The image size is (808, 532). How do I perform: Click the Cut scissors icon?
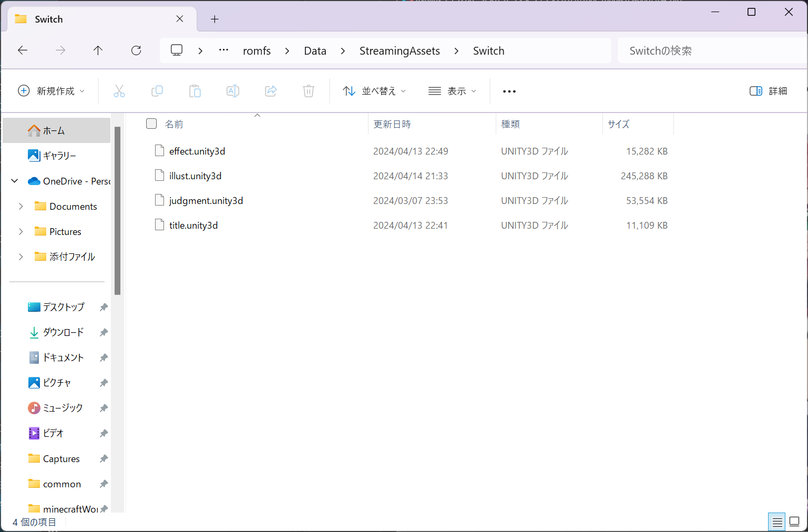(119, 91)
